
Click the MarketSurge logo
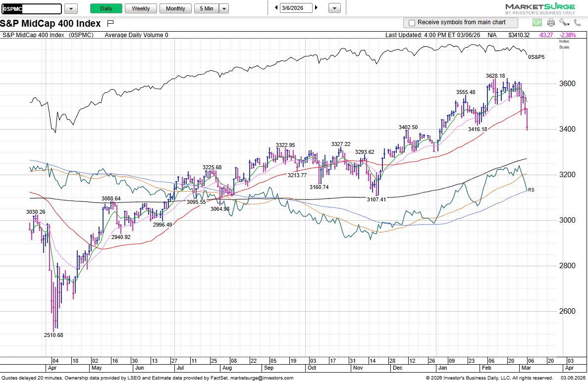pyautogui.click(x=545, y=7)
